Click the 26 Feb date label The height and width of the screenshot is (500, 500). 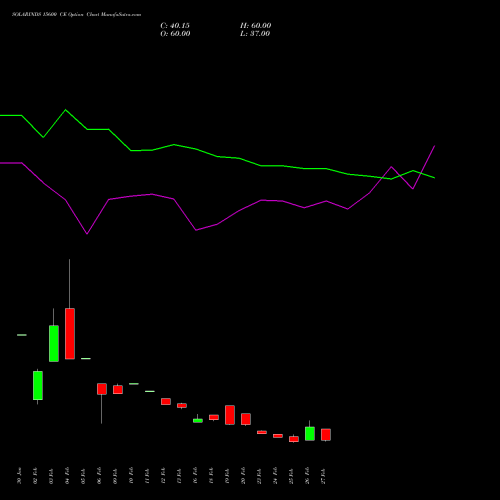307,476
